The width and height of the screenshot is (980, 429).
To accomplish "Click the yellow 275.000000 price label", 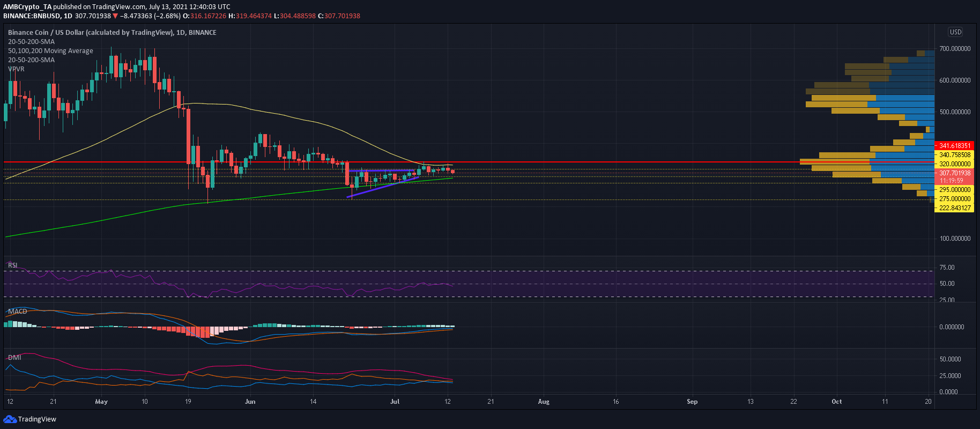I will 954,199.
